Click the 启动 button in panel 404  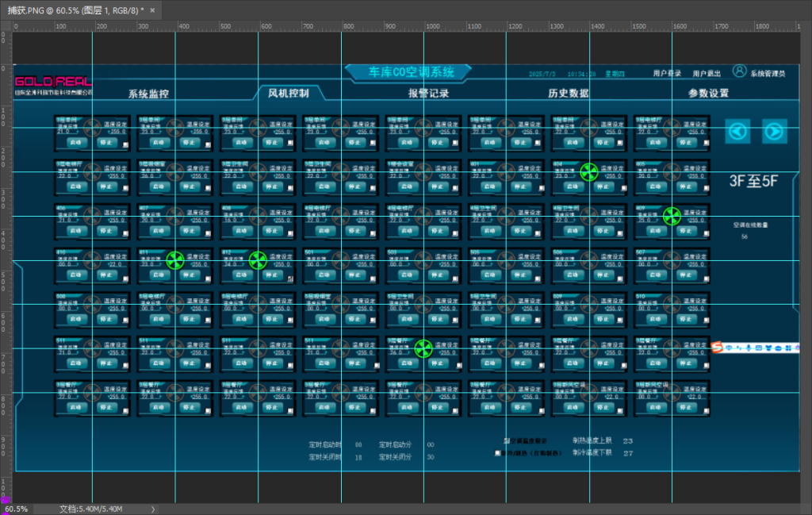573,186
